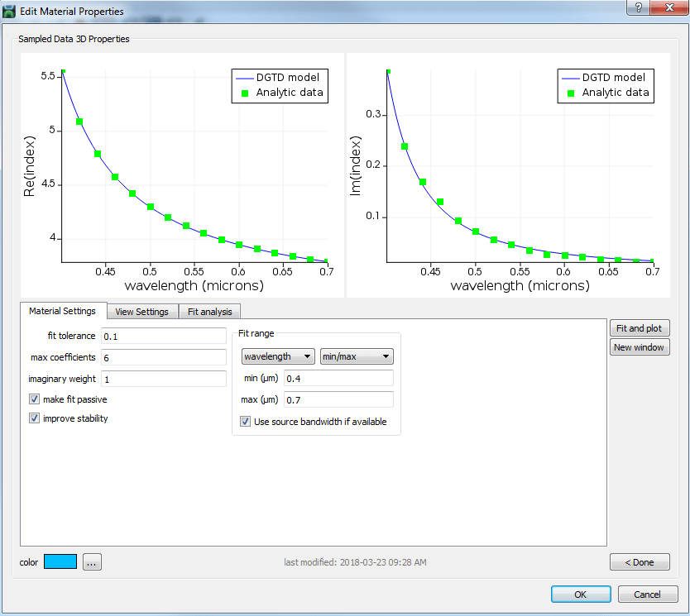Click the max (µm) wavelength field

338,399
